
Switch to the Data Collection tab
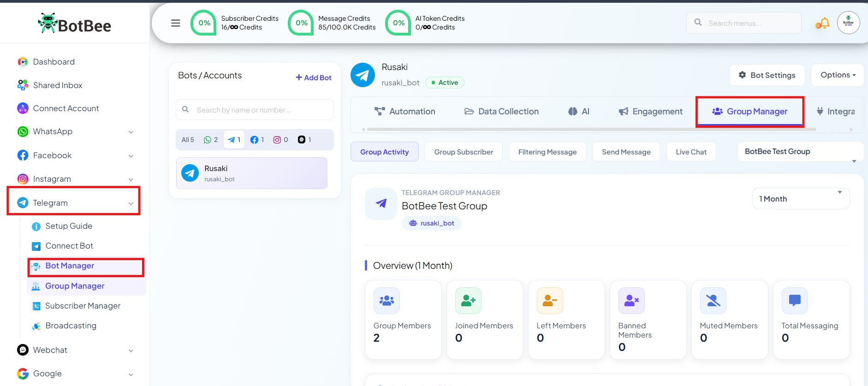[502, 112]
